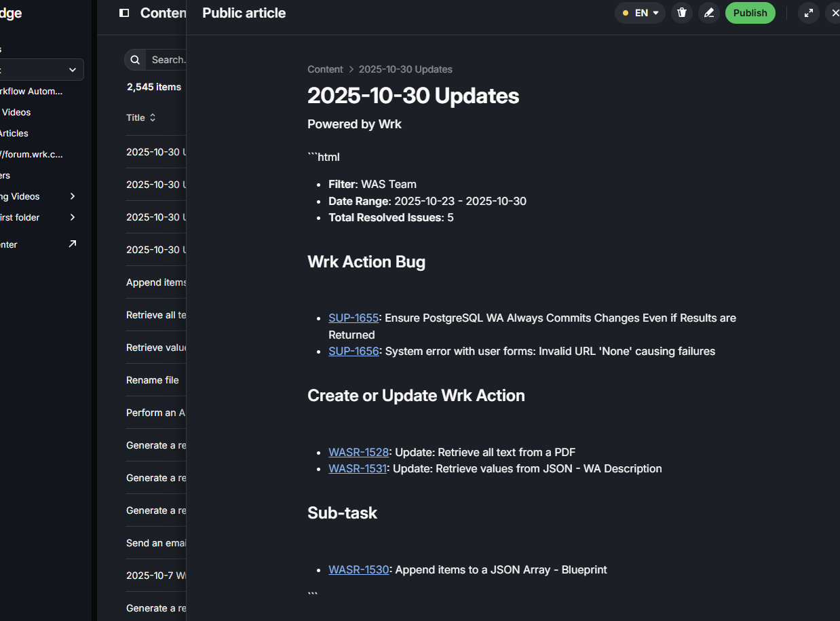
Task: Open the SUP-1655 issue link
Action: click(x=354, y=318)
